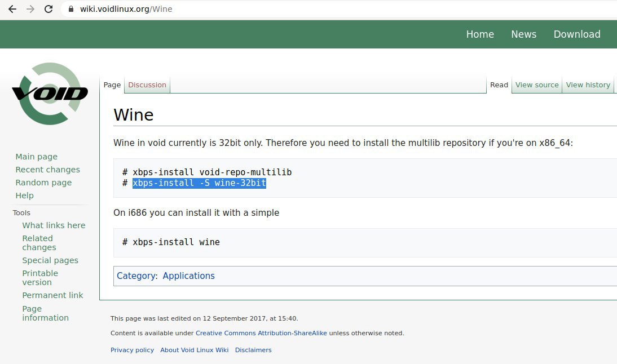
Task: Open What links here tool
Action: [54, 225]
